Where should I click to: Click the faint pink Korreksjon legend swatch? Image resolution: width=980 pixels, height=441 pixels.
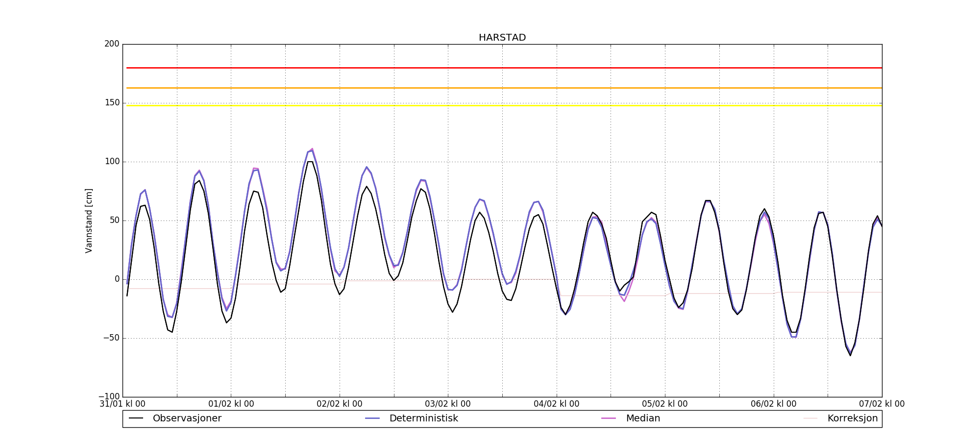[x=810, y=418]
